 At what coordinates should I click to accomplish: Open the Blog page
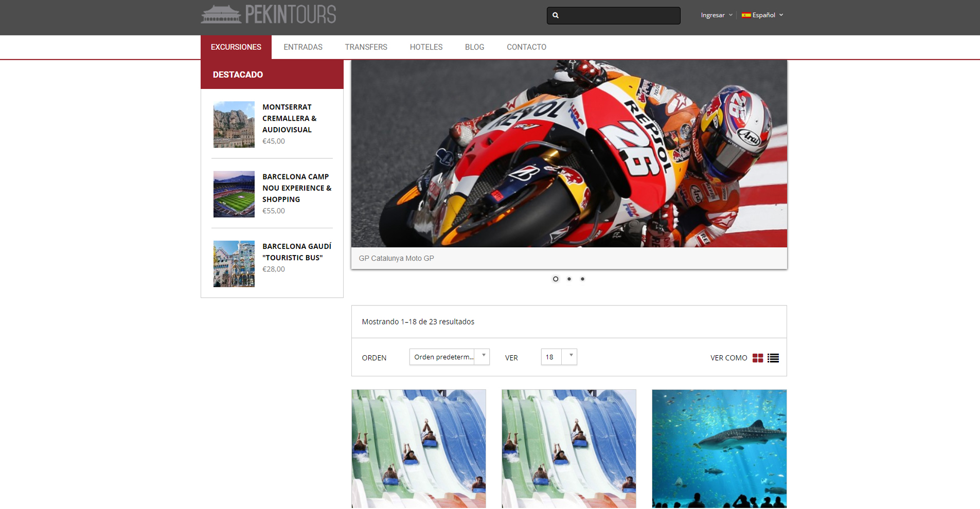474,47
